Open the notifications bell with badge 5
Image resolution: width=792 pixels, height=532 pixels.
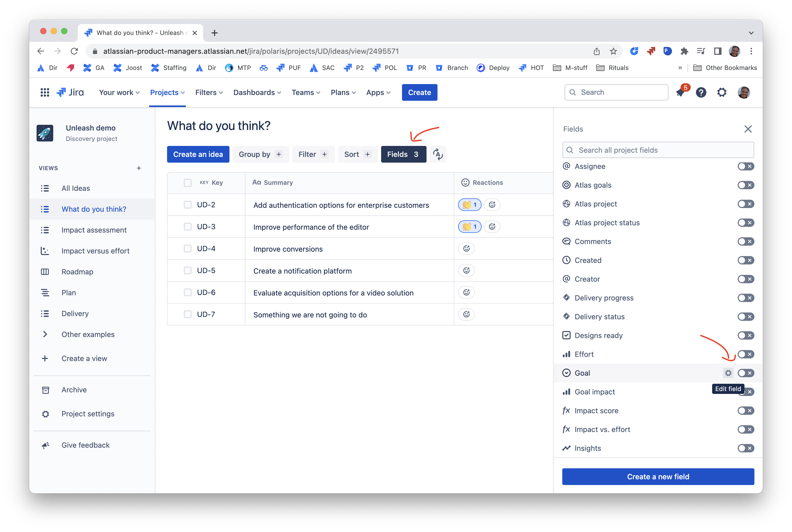[x=681, y=92]
